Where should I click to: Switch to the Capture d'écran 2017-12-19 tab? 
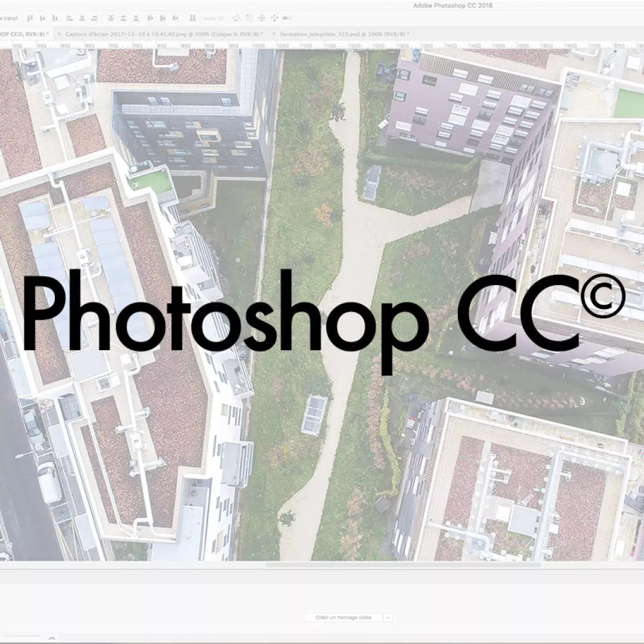point(164,34)
